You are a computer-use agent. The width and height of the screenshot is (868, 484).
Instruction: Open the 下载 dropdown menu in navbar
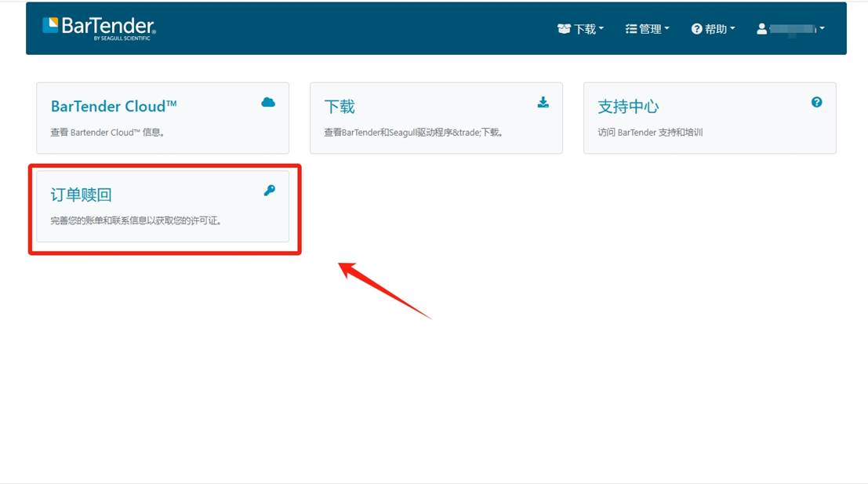(x=580, y=29)
